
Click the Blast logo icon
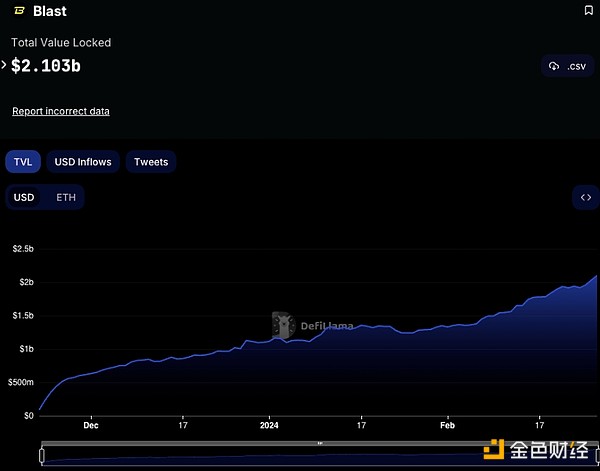point(18,11)
